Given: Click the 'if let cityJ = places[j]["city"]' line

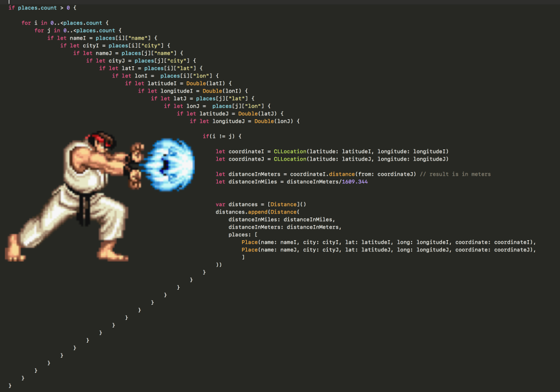Looking at the screenshot, I should pyautogui.click(x=141, y=60).
